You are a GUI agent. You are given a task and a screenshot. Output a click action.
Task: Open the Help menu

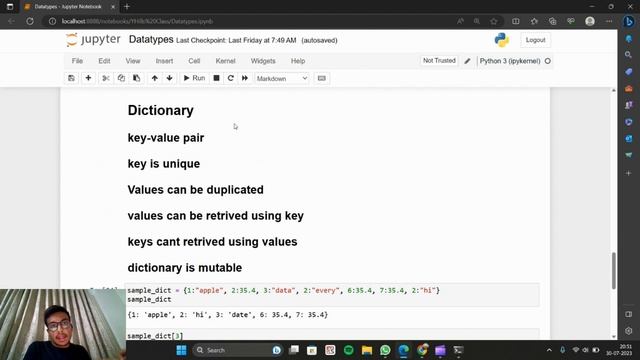coord(298,61)
